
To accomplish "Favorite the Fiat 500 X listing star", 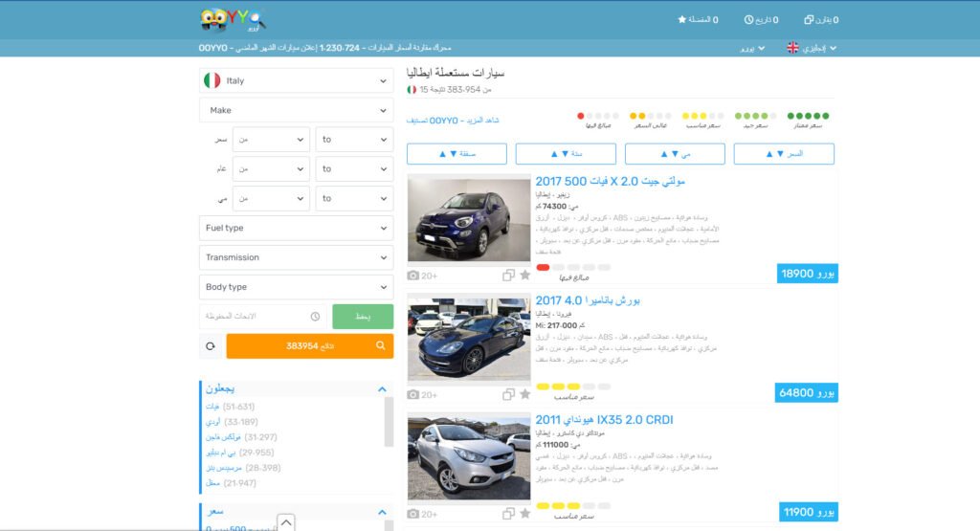I will 524,276.
